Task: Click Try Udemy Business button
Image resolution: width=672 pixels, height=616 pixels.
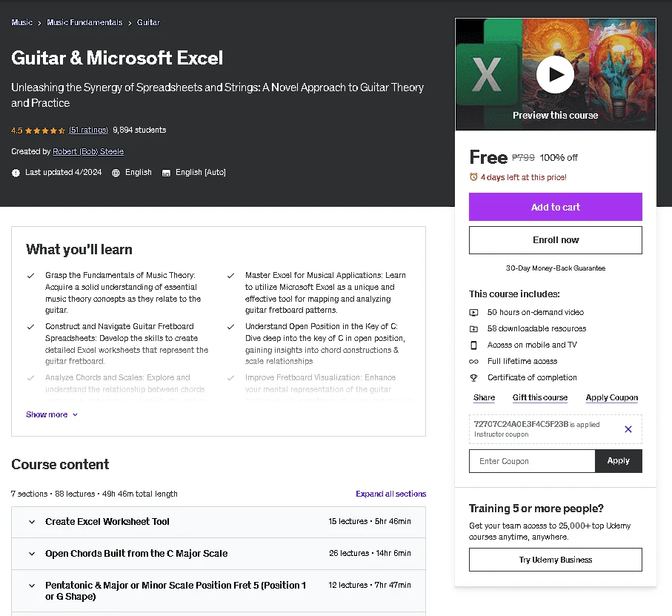Action: 556,560
